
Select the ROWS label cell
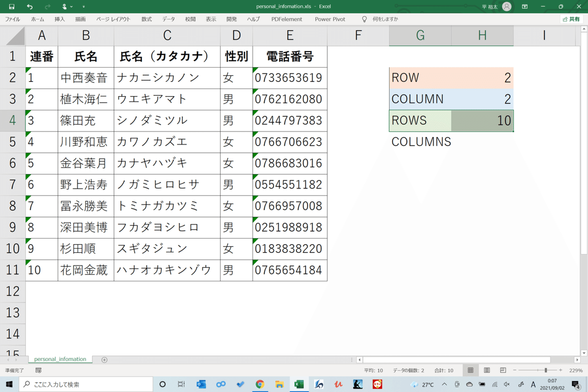[x=420, y=121]
